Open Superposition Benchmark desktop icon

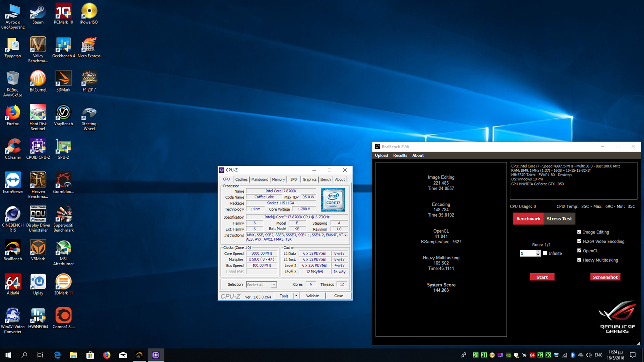pyautogui.click(x=63, y=219)
